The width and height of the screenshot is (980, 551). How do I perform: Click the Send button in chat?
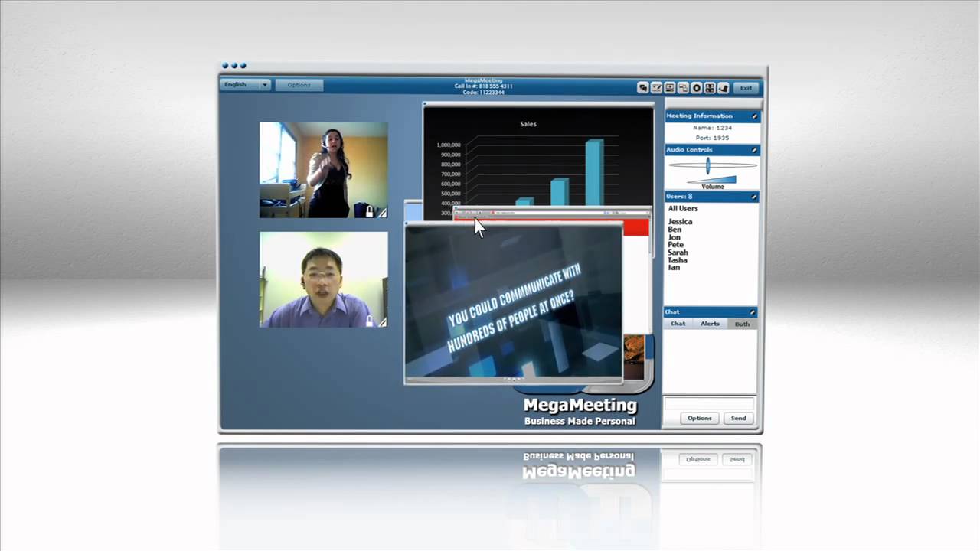[x=738, y=419]
